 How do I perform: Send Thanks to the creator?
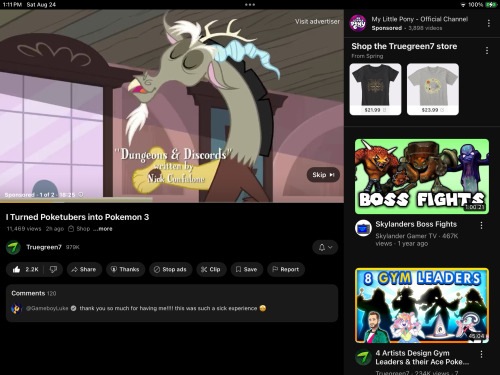click(125, 269)
